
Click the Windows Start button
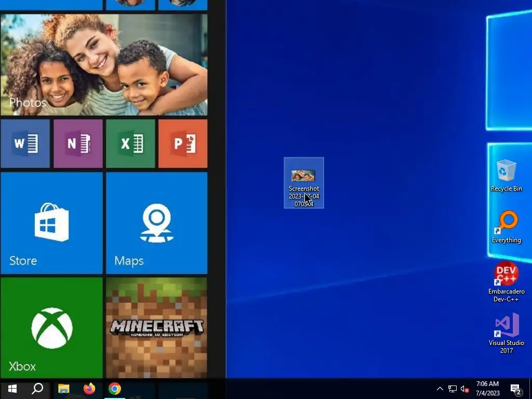coord(12,389)
